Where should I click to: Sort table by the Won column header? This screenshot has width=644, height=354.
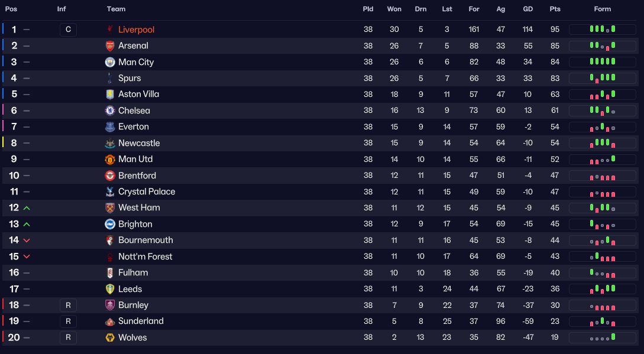pyautogui.click(x=394, y=9)
